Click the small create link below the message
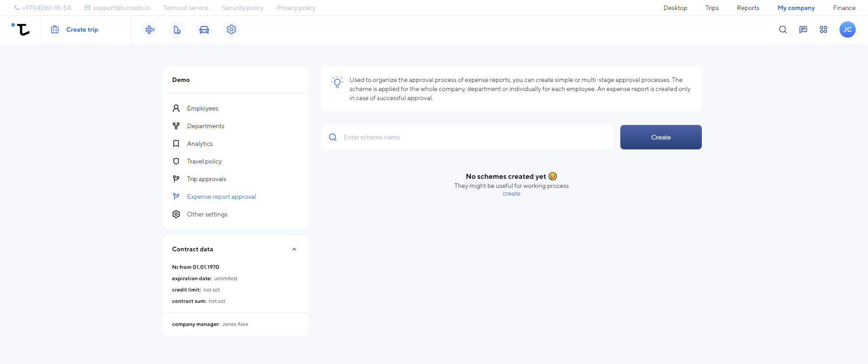This screenshot has width=868, height=364. (511, 194)
